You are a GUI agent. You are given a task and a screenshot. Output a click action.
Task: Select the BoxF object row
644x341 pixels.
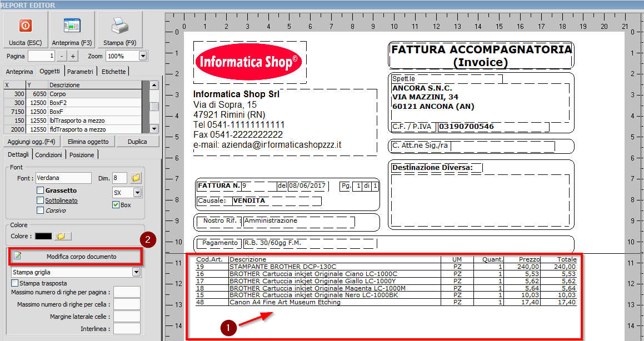pos(73,112)
